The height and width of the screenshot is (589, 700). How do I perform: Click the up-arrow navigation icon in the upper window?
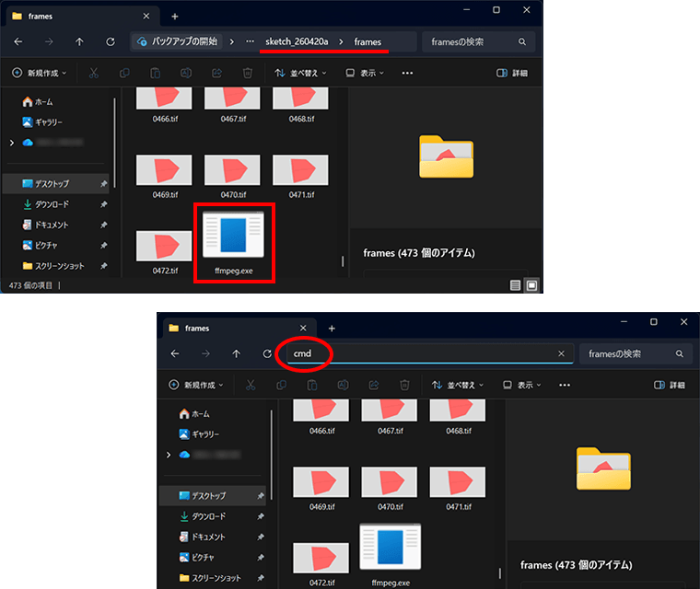79,41
